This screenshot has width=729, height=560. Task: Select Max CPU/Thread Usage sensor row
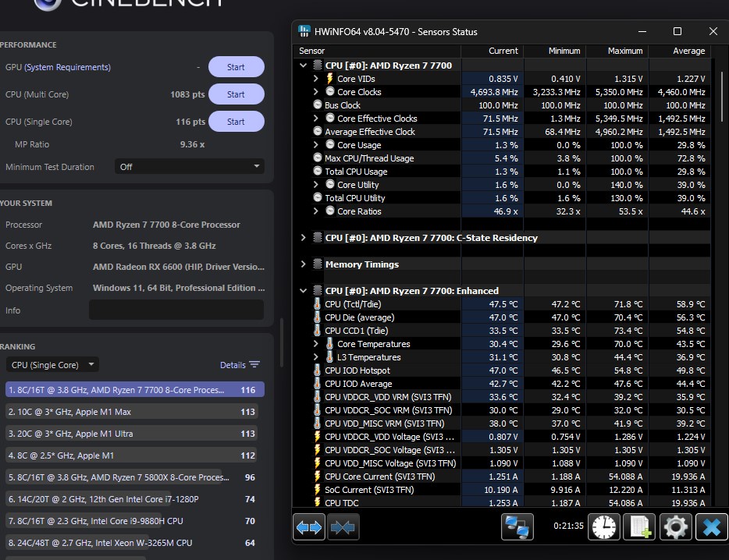(x=502, y=158)
